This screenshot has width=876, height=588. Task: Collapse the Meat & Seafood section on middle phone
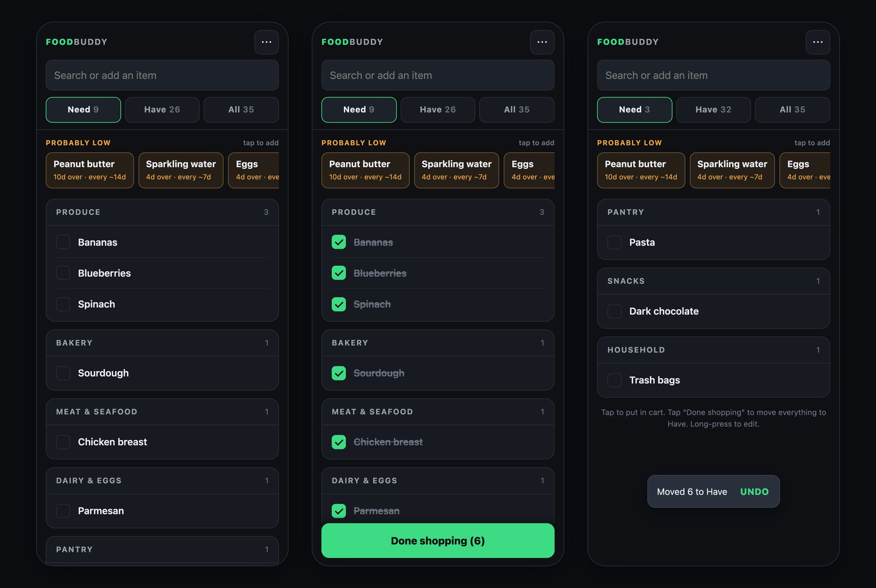pos(438,412)
